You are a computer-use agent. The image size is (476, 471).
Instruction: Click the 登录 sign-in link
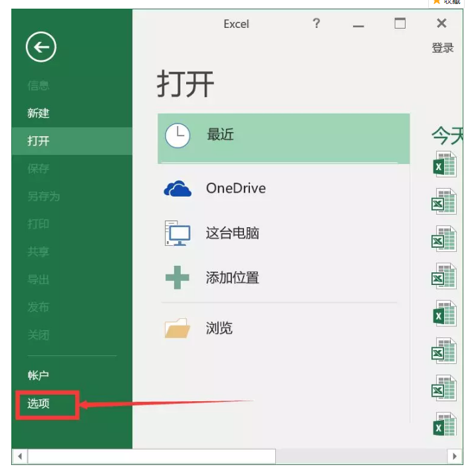[443, 48]
